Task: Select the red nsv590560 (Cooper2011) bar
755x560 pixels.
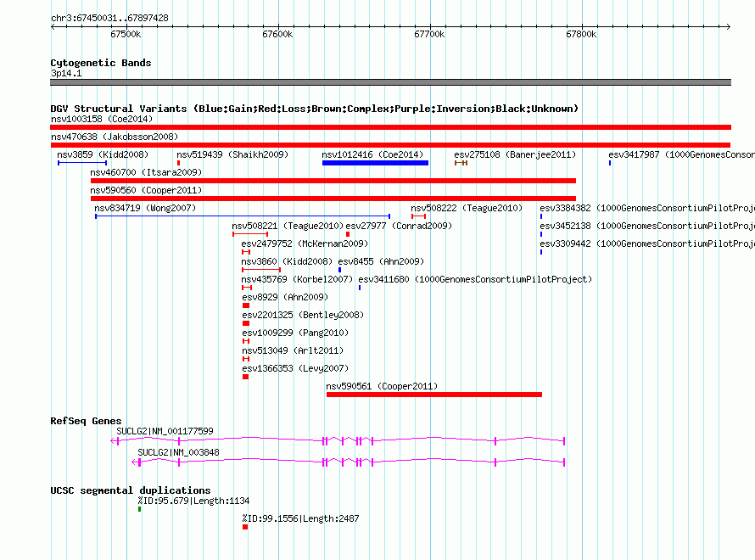Action: pos(333,199)
